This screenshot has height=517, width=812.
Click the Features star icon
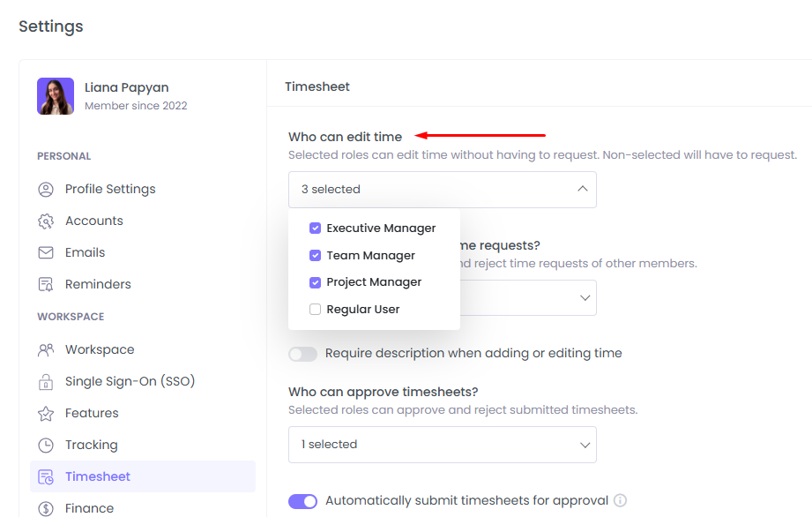pos(46,414)
